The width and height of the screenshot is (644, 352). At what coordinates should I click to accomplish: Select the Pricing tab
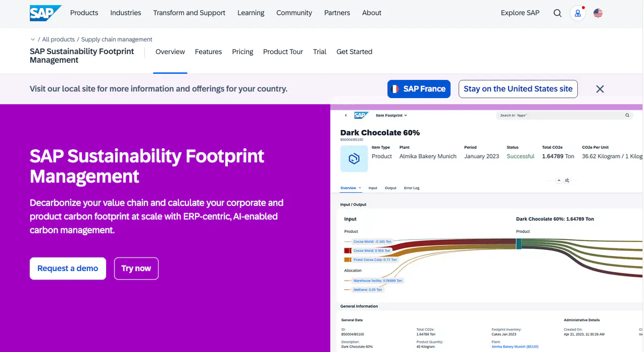click(x=243, y=52)
